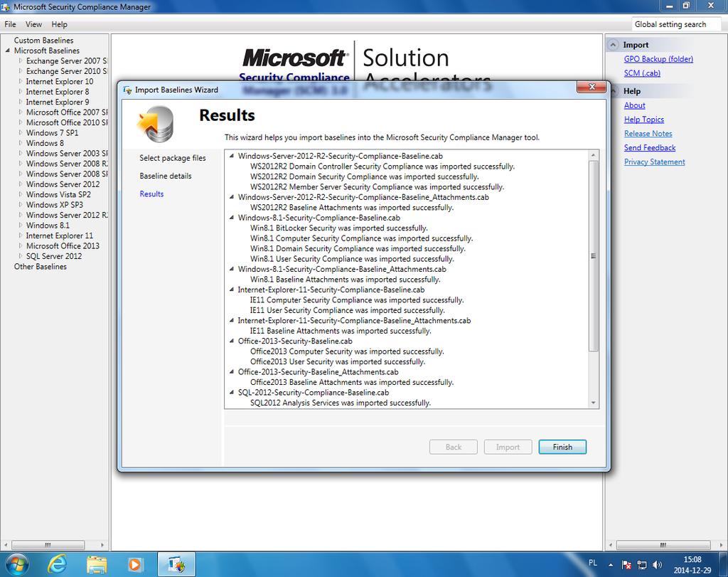Collapse the Import panel chevron
Viewport: 728px width, 577px height.
[x=614, y=45]
